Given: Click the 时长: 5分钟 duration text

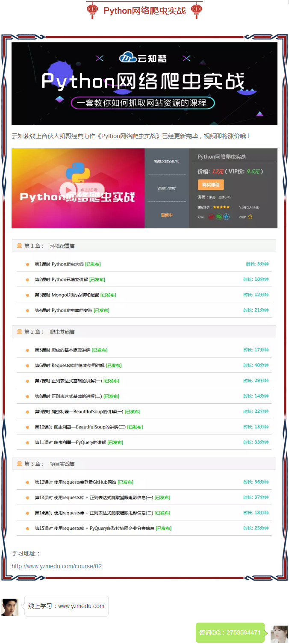Looking at the screenshot, I should coord(257,264).
